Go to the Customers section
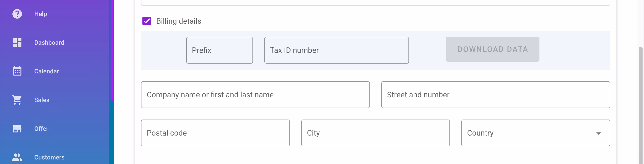 (x=49, y=157)
